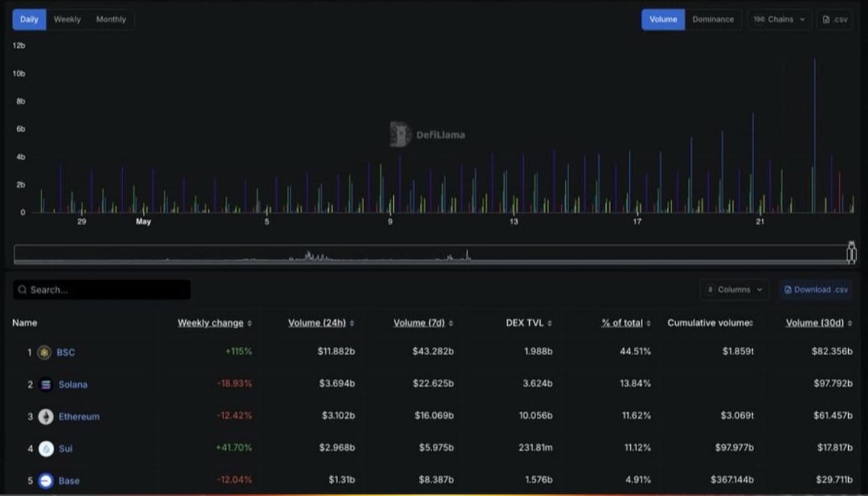Switch chart to Weekly view
This screenshot has height=496, width=868.
pyautogui.click(x=67, y=19)
